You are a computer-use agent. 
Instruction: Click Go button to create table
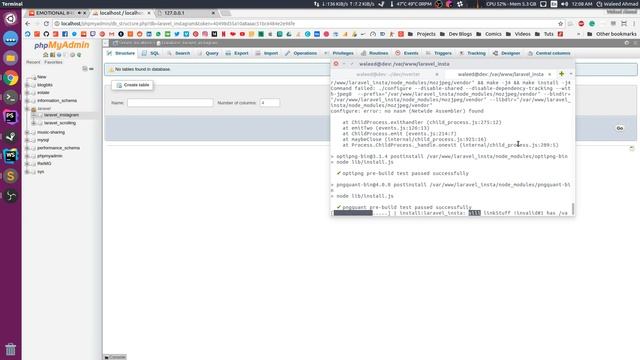point(620,128)
